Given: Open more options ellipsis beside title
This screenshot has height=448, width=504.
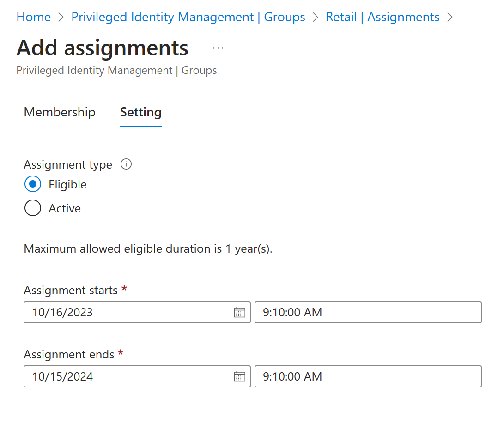Looking at the screenshot, I should point(218,48).
